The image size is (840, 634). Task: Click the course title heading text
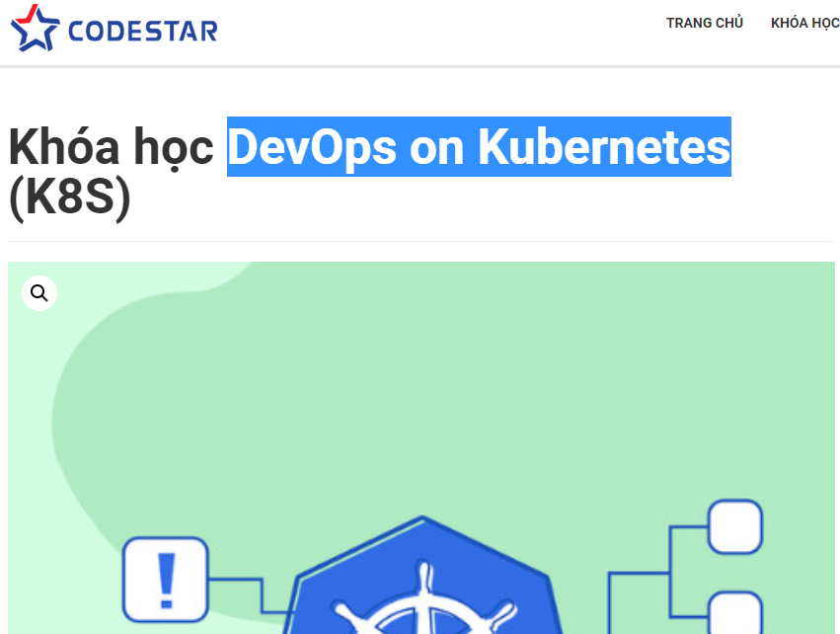coord(369,171)
